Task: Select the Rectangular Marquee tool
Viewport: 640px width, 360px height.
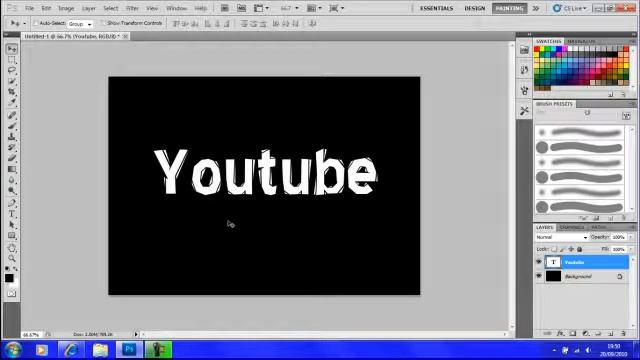Action: tap(12, 60)
